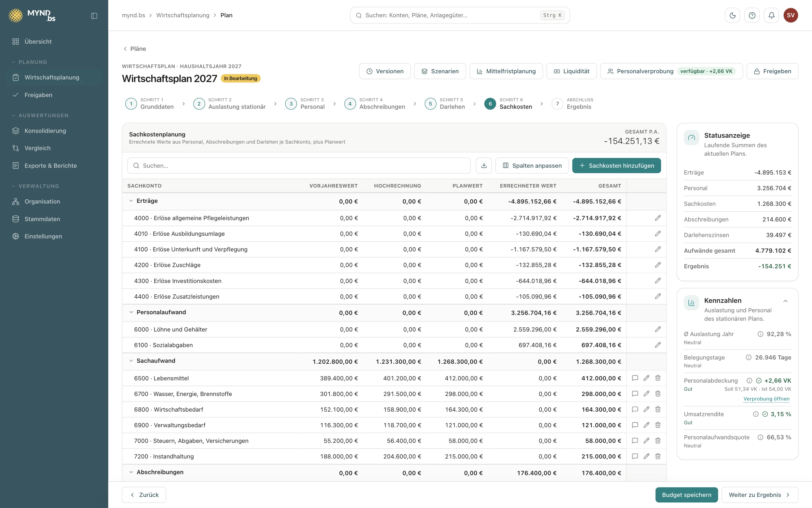This screenshot has width=812, height=508.
Task: Click Sachkosten hinzufügen button
Action: click(x=616, y=166)
